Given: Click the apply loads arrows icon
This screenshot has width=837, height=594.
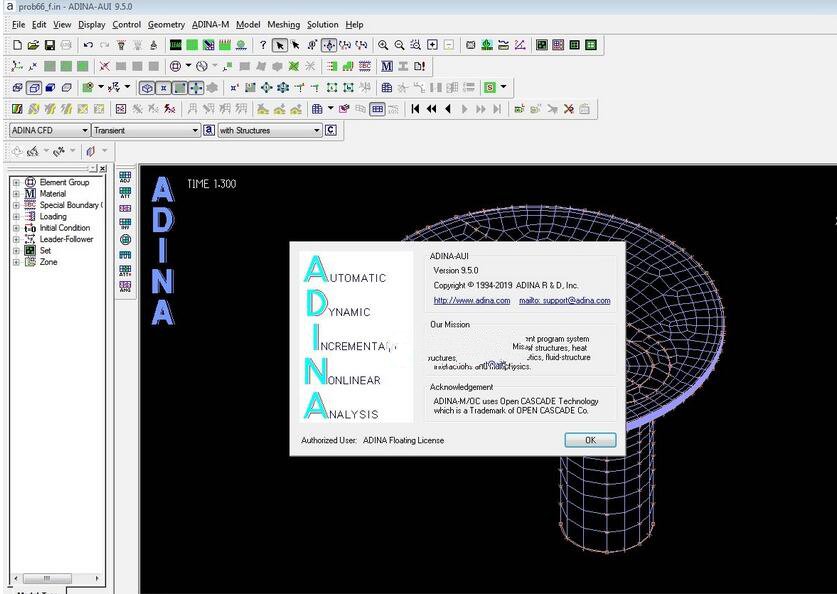Looking at the screenshot, I should click(x=332, y=66).
